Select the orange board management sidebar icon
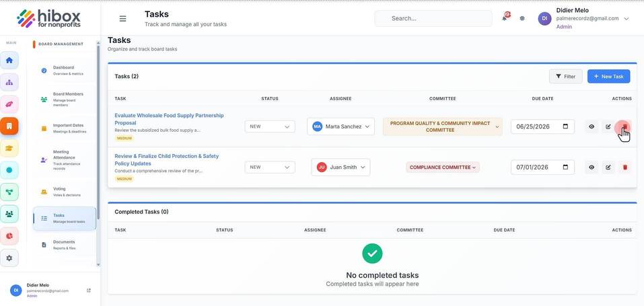This screenshot has width=644, height=306. tap(9, 126)
